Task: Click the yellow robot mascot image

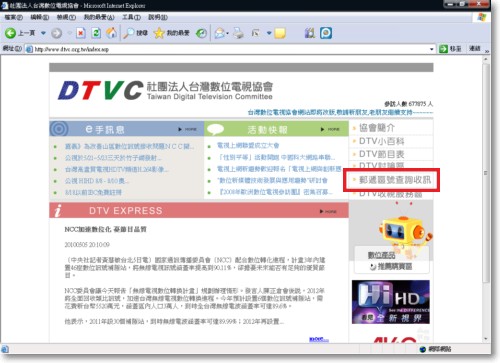Action: 404,231
